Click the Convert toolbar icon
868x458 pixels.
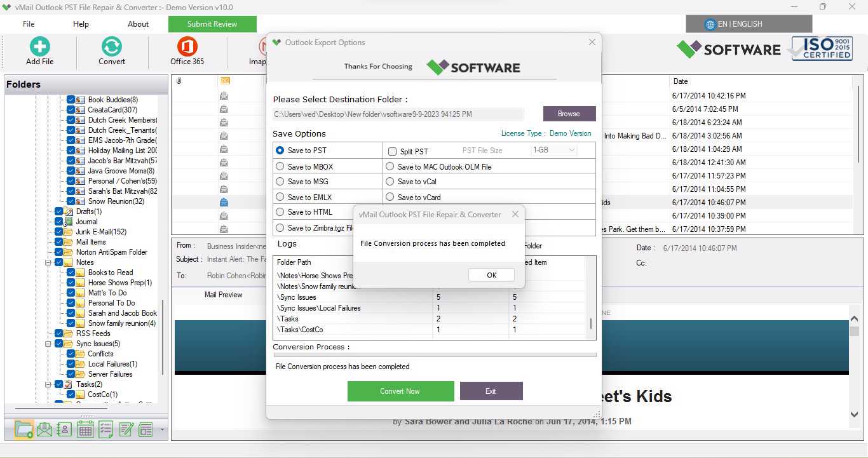112,46
